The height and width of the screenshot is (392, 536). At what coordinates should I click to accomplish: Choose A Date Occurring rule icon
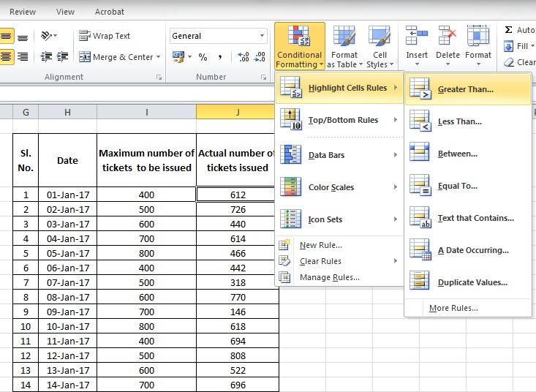[420, 249]
